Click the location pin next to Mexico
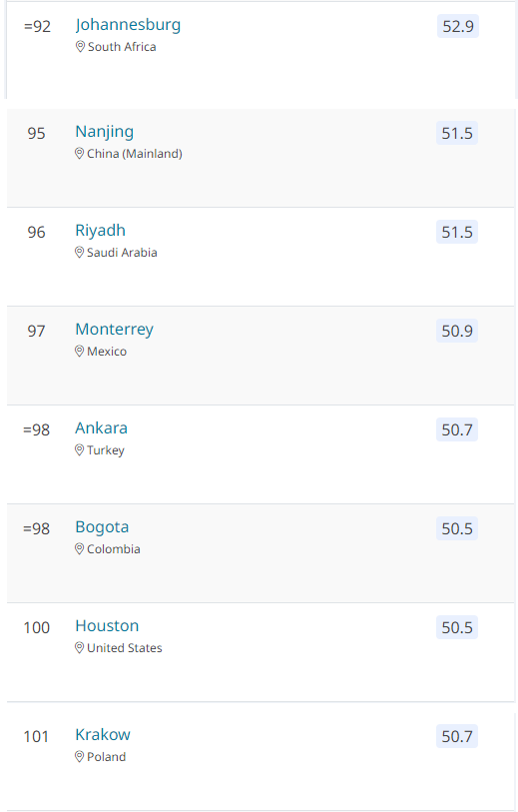Viewport: 518px width, 812px height. (x=79, y=352)
